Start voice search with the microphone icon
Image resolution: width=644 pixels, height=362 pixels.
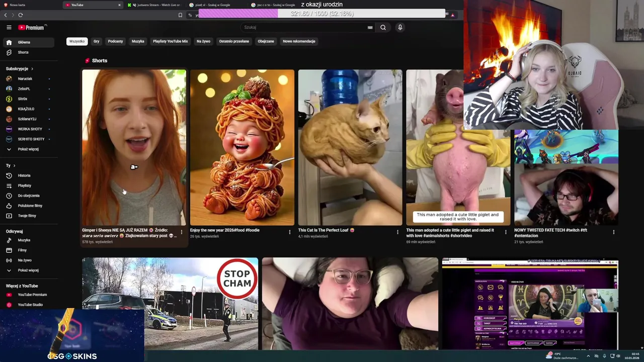click(400, 28)
